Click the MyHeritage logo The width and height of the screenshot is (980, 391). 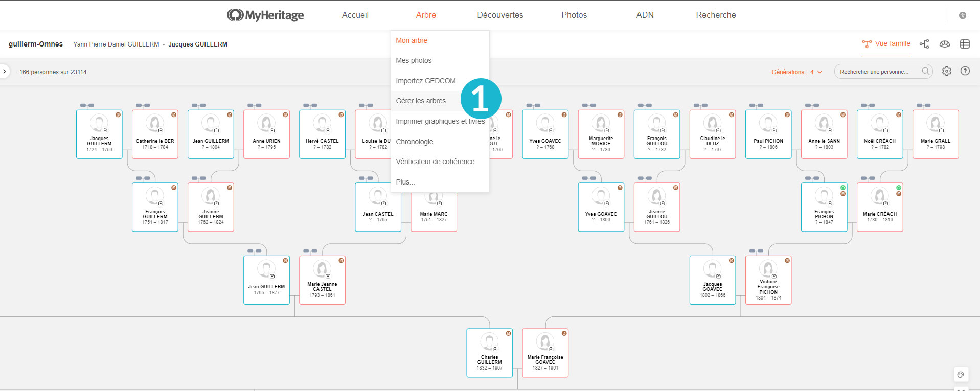[x=265, y=15]
